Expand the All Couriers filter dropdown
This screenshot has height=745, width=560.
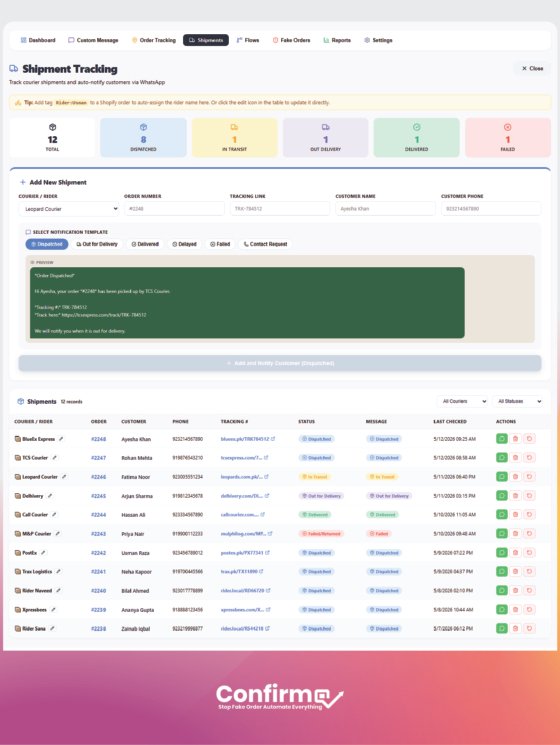(x=463, y=401)
